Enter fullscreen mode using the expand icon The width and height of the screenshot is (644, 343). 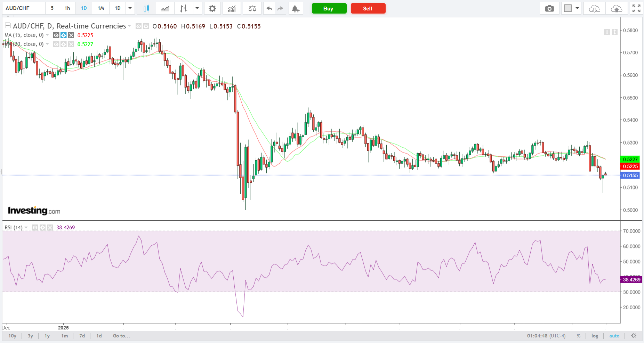coord(636,8)
